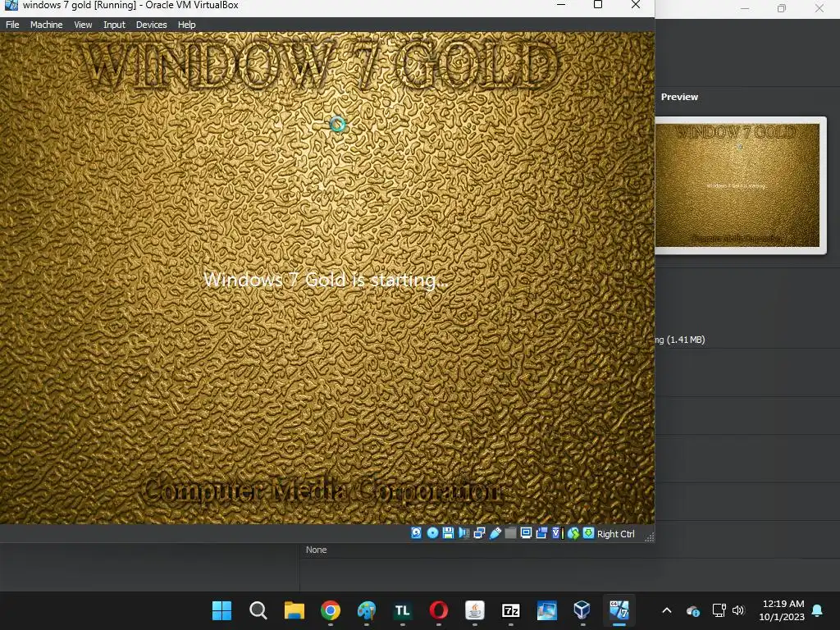Screen dimensions: 840x630
Task: Switch to VirtualBox Manager taskbar icon
Action: click(582, 610)
